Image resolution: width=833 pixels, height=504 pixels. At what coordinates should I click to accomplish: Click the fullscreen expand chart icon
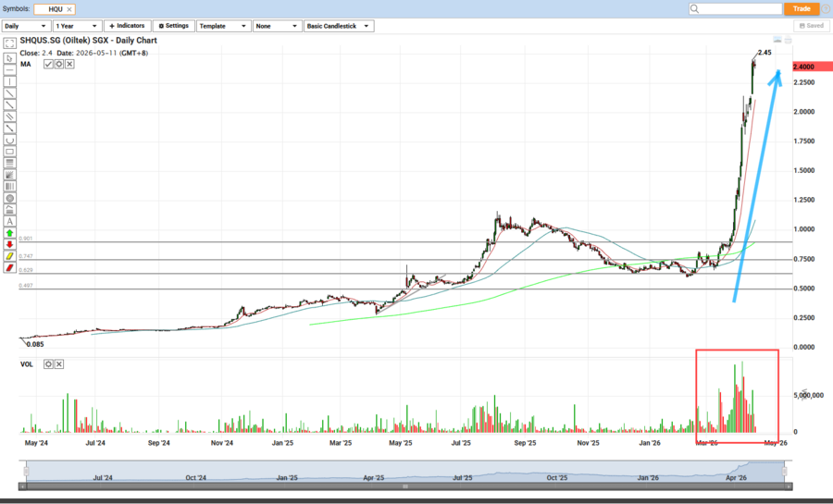pos(10,43)
